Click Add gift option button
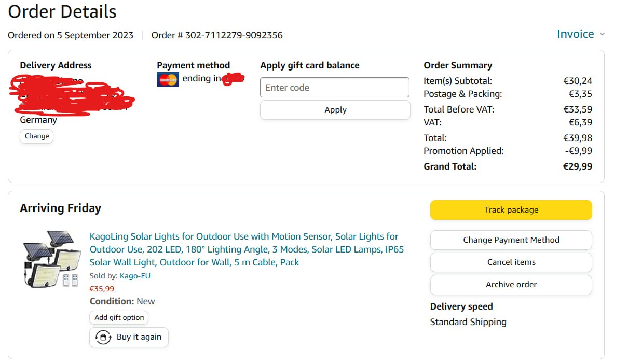The image size is (628, 364). point(119,317)
